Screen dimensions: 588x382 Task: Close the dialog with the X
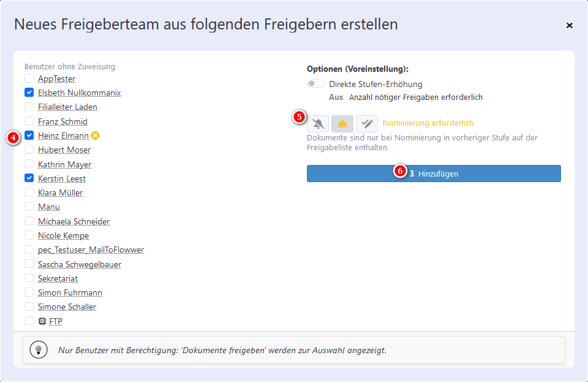569,25
